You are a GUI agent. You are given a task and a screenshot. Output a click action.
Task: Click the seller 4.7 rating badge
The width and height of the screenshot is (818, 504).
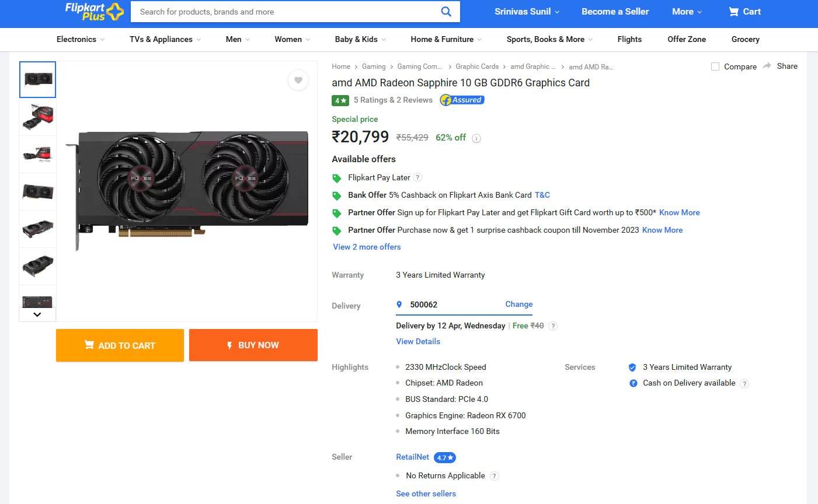[x=445, y=458]
